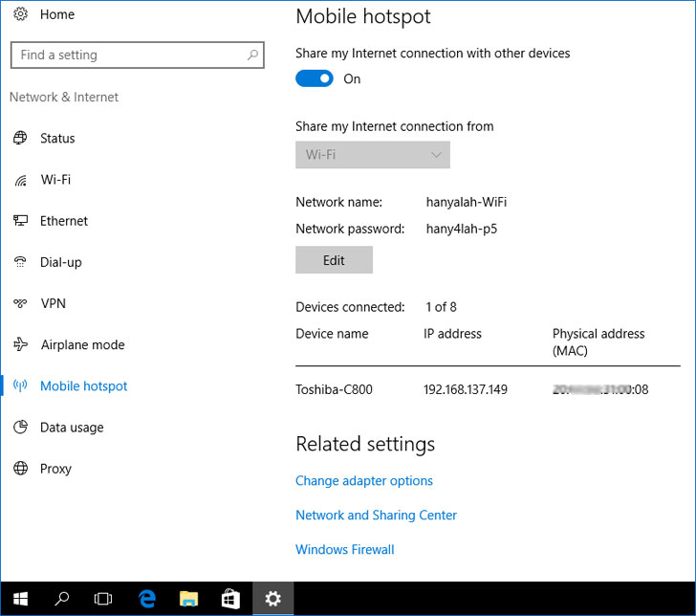Click the Settings gear on the taskbar
This screenshot has width=696, height=616.
(272, 599)
